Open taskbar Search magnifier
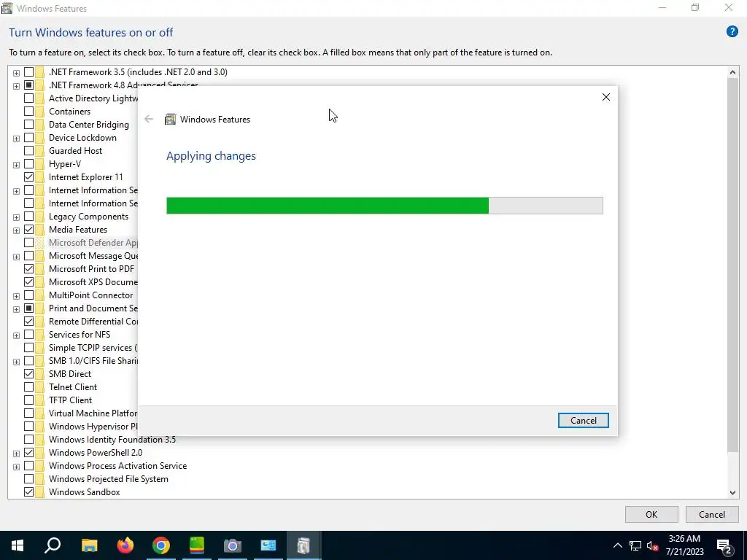The height and width of the screenshot is (560, 747). (x=53, y=545)
